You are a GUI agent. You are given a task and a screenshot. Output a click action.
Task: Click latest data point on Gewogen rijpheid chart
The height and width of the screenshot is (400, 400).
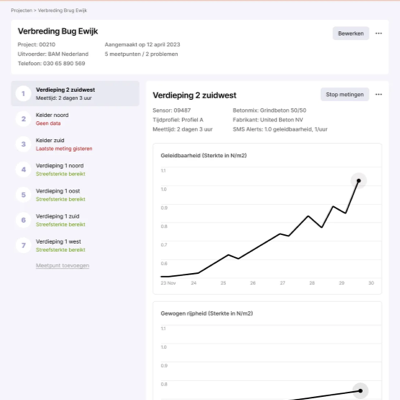tap(360, 391)
